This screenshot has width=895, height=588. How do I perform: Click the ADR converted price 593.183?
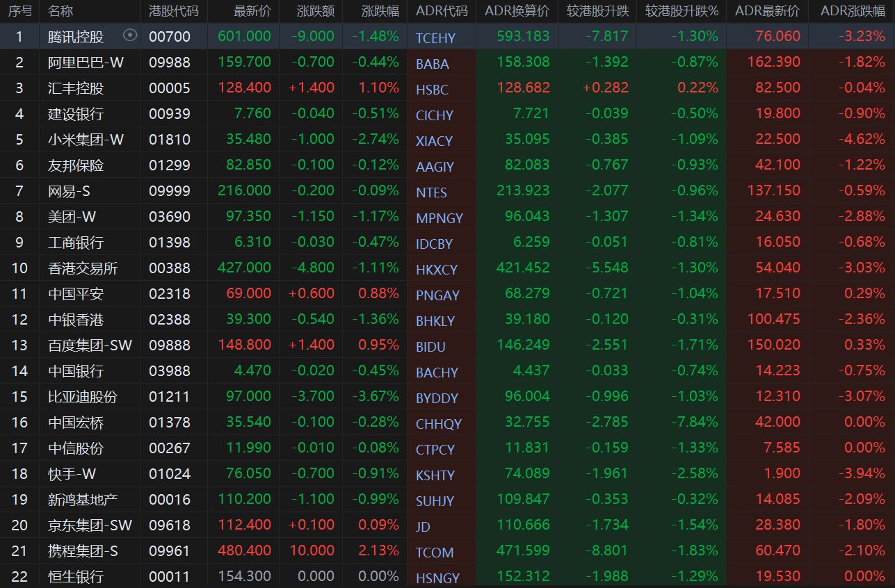[523, 37]
